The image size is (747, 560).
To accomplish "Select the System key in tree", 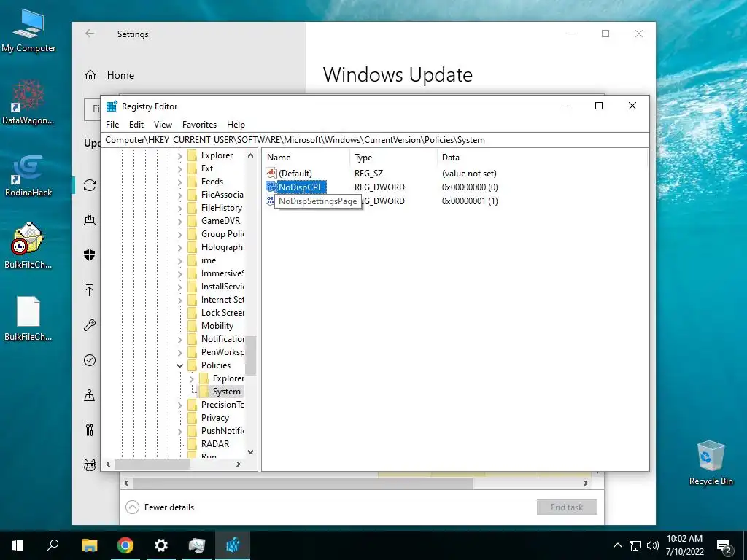I will point(227,392).
